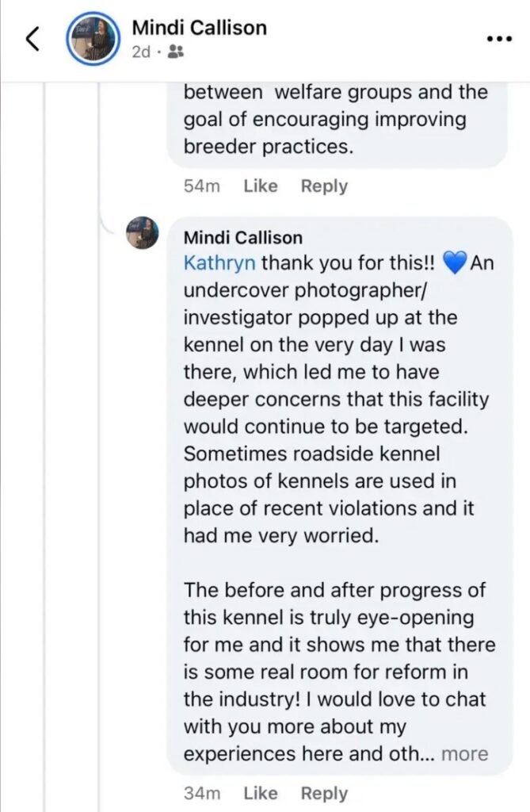Like the comment posted 54m ago
Screen dimensions: 530x812
tap(260, 186)
